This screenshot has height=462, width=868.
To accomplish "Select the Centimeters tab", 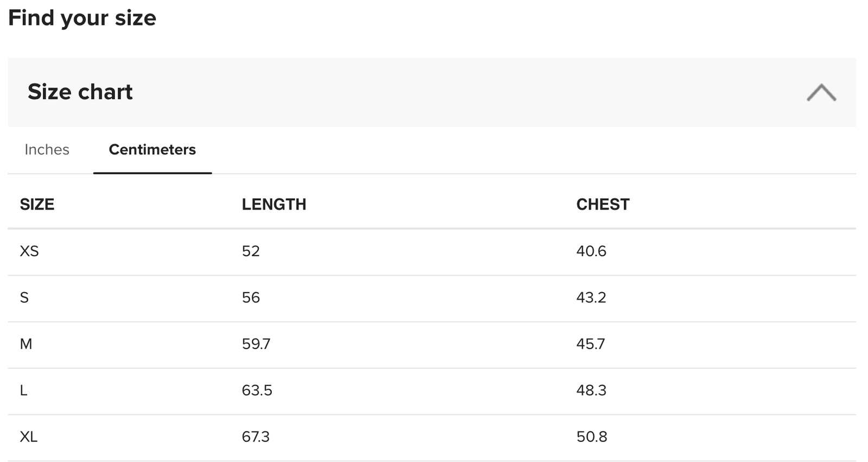I will point(152,150).
